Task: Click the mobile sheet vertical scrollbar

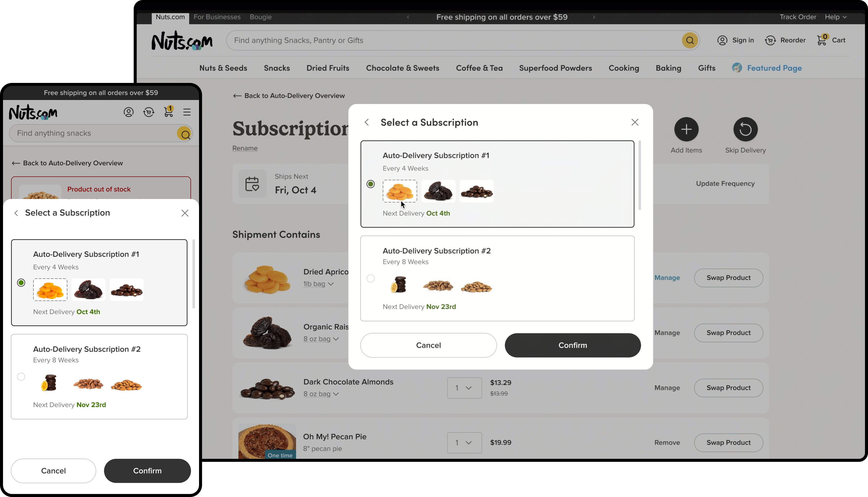Action: (194, 274)
